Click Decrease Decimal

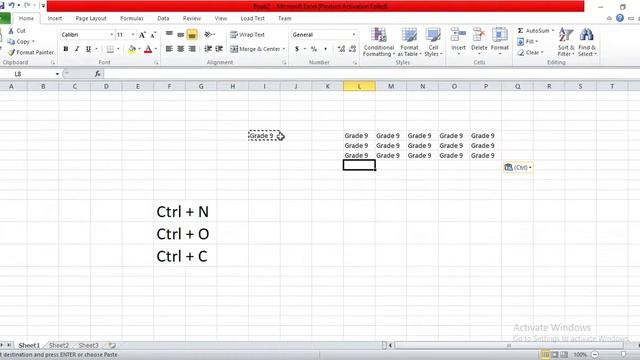point(353,49)
